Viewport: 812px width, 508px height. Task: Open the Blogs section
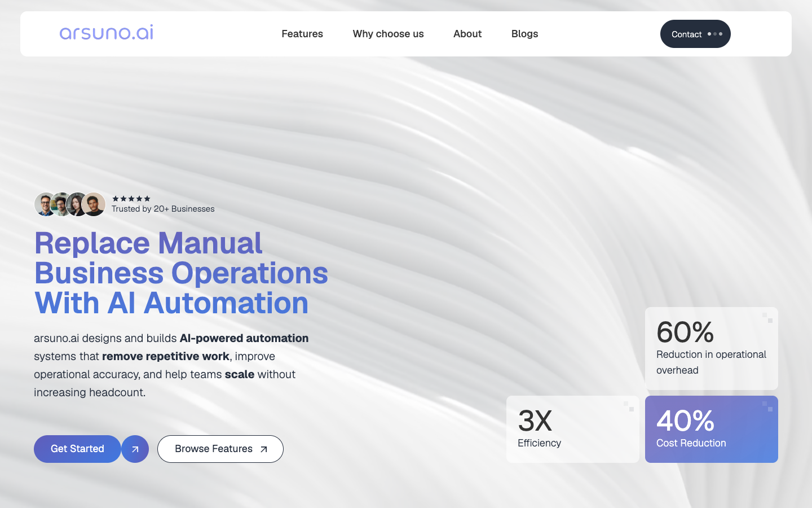[x=524, y=34]
